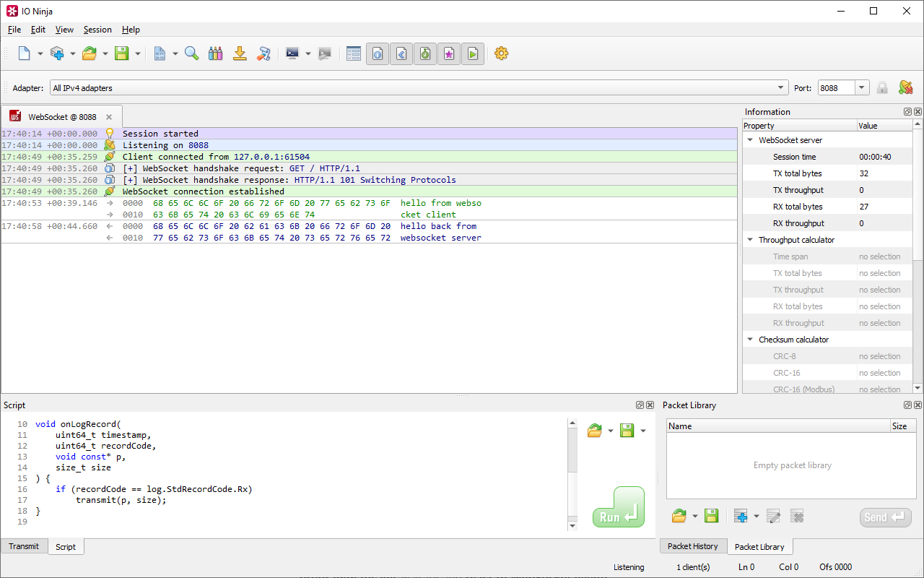Click the list-layout pane icon
The image size is (924, 578).
(354, 53)
